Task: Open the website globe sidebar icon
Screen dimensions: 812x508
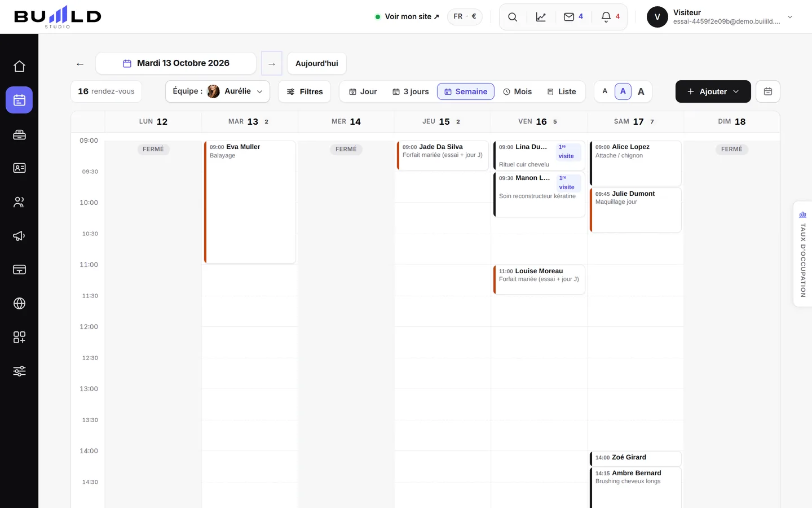Action: (x=19, y=303)
